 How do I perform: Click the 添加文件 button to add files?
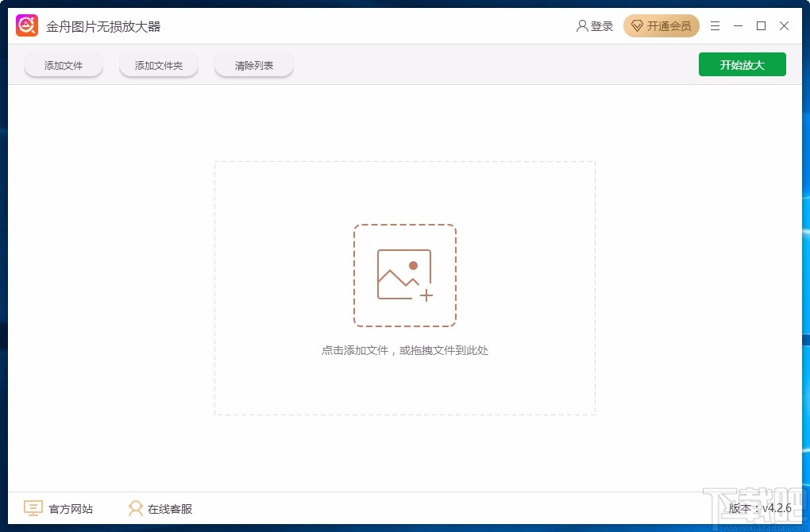tap(63, 66)
